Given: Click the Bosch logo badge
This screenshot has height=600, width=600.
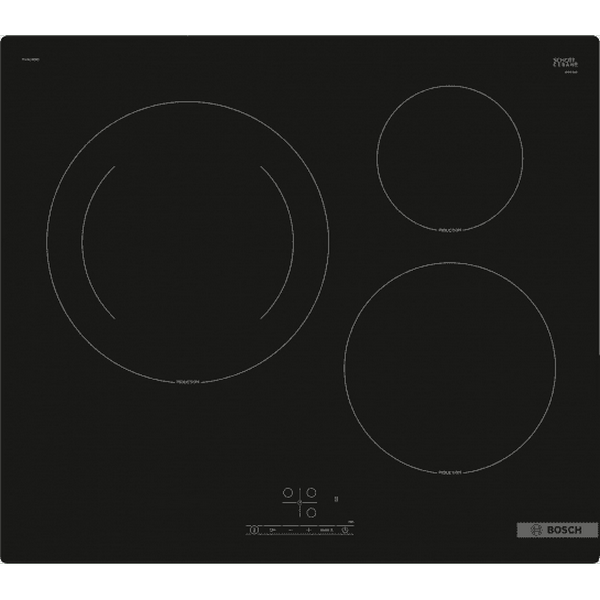Looking at the screenshot, I should coord(557,530).
